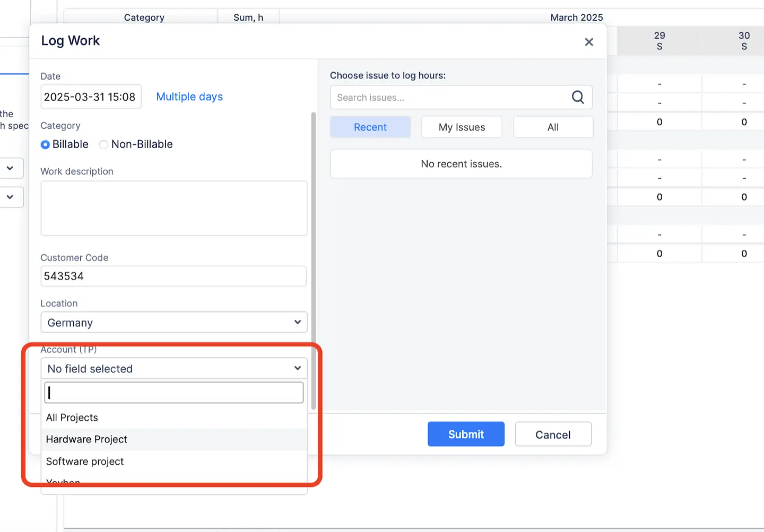764x532 pixels.
Task: Click the Account (TP) dropdown chevron
Action: tap(297, 368)
